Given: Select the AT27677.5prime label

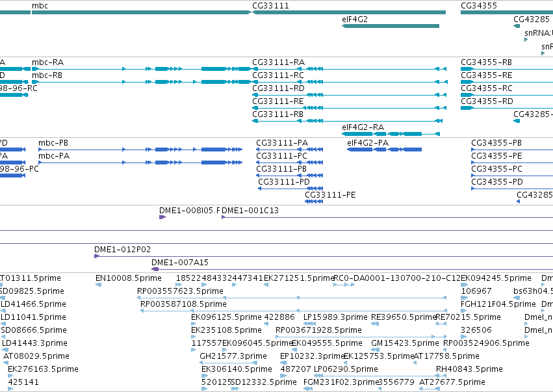Looking at the screenshot, I should pos(452,382).
